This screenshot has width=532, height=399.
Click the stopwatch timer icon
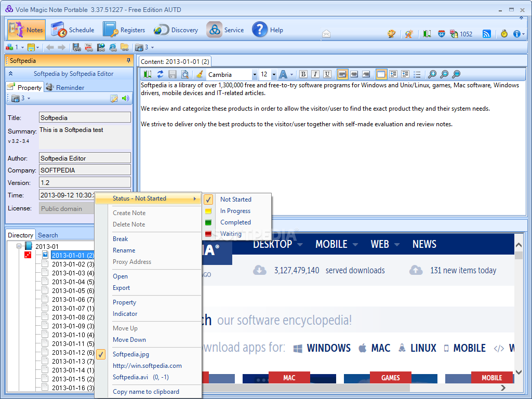[x=504, y=34]
